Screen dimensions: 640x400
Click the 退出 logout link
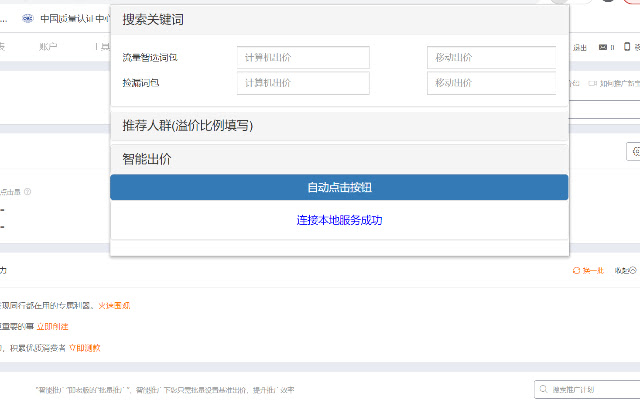(x=580, y=48)
